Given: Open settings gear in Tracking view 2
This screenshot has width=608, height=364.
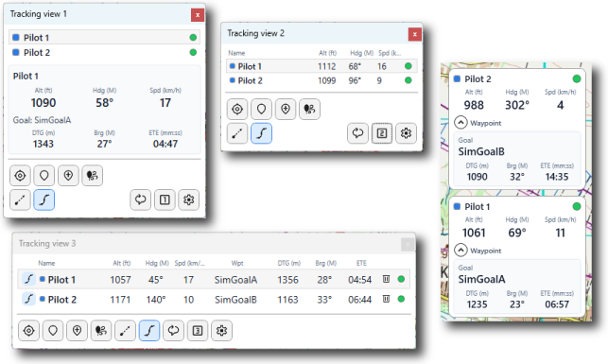Looking at the screenshot, I should 406,133.
